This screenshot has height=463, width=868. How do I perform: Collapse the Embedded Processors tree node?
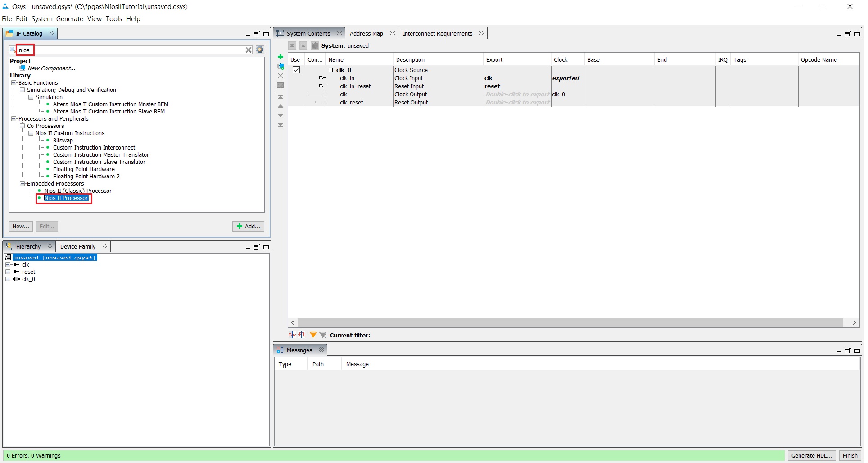(x=23, y=184)
